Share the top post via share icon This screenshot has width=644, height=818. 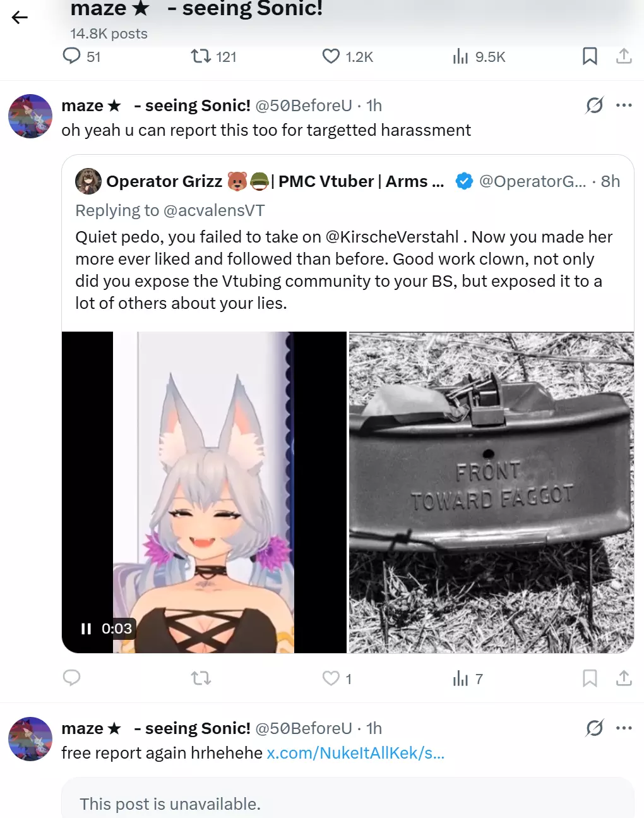coord(624,56)
